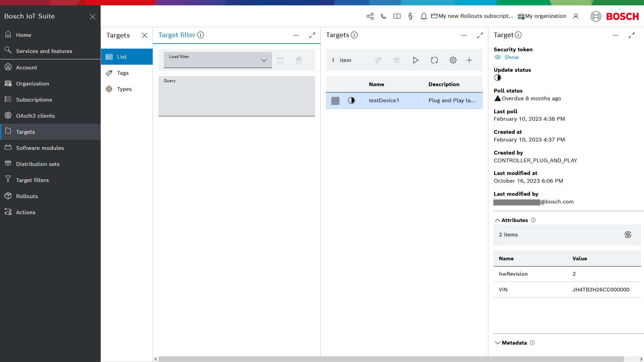Open the user profile icon
The height and width of the screenshot is (362, 644).
[576, 16]
